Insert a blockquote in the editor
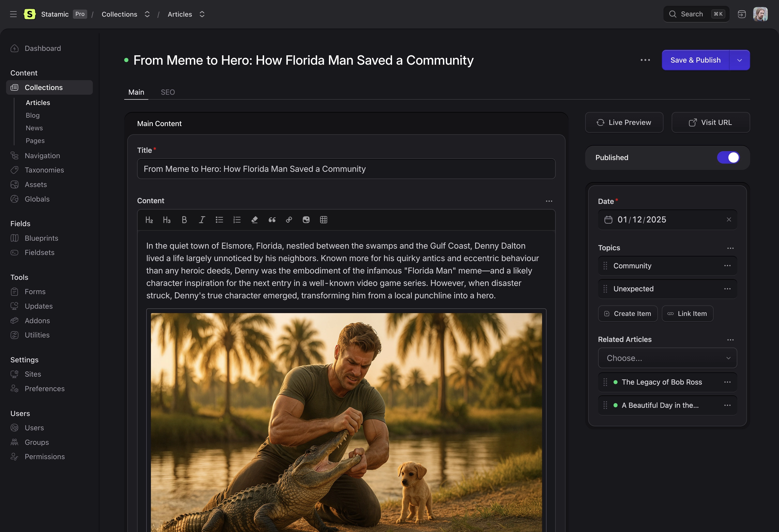This screenshot has height=532, width=779. point(272,220)
